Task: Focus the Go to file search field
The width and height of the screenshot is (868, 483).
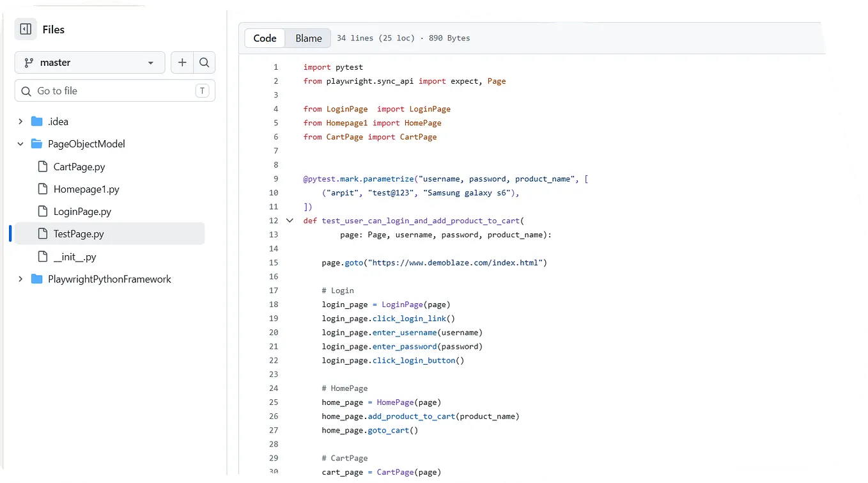Action: (x=115, y=91)
